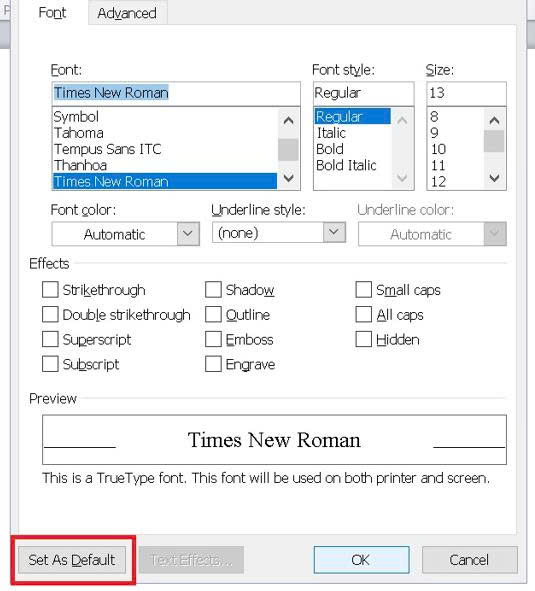Enable the Superscript checkbox

point(50,339)
